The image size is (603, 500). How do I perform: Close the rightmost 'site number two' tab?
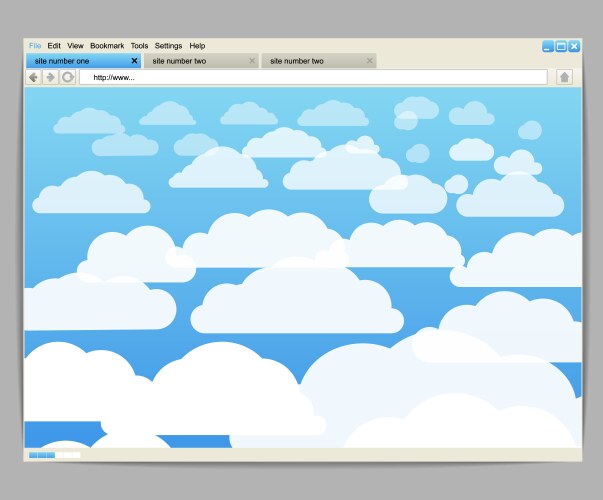tap(370, 61)
